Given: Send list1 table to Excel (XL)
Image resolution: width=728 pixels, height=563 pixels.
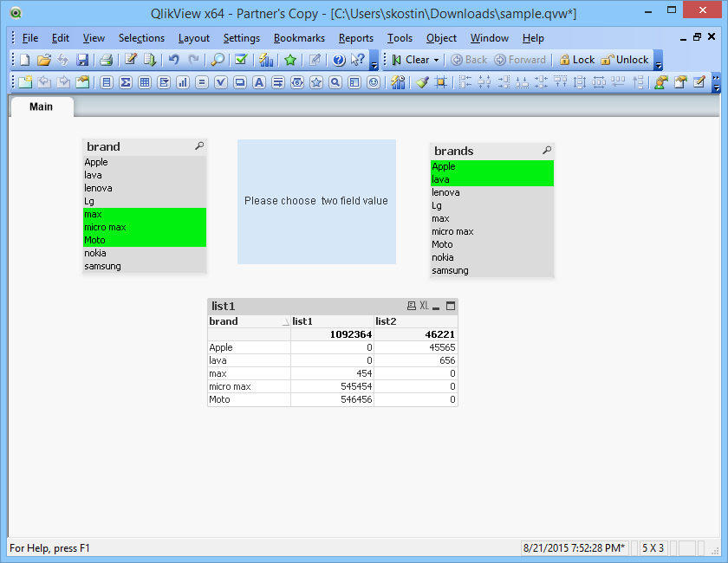Looking at the screenshot, I should [x=424, y=306].
